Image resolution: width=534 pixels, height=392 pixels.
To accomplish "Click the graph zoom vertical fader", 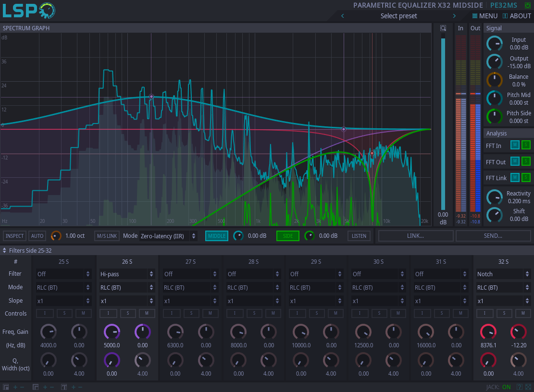I will [443, 122].
